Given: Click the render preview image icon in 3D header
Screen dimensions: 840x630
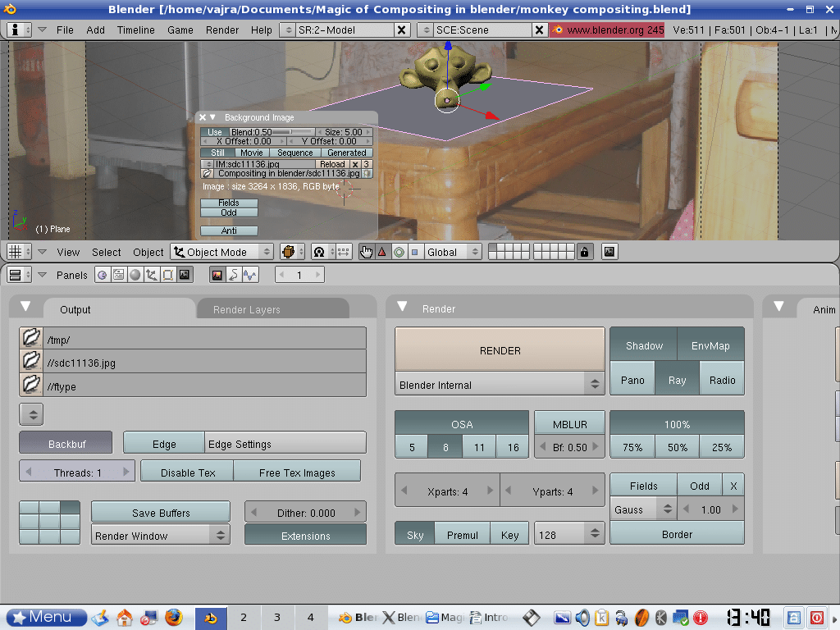Looking at the screenshot, I should click(609, 252).
